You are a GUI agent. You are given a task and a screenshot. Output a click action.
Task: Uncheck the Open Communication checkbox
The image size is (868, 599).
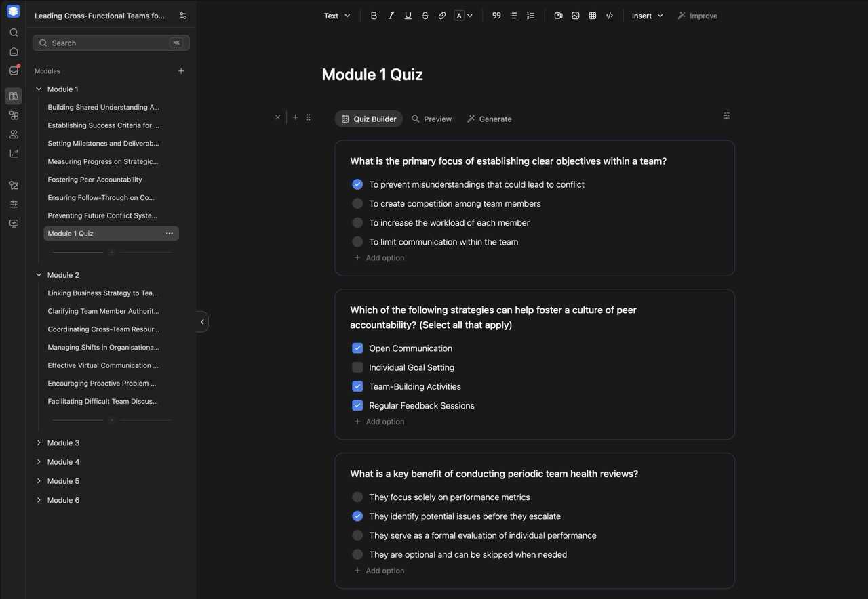coord(357,348)
